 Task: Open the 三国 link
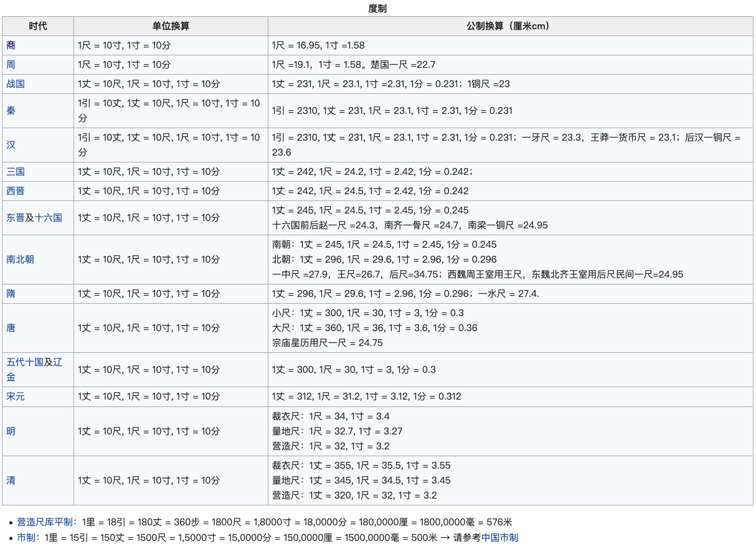click(16, 172)
